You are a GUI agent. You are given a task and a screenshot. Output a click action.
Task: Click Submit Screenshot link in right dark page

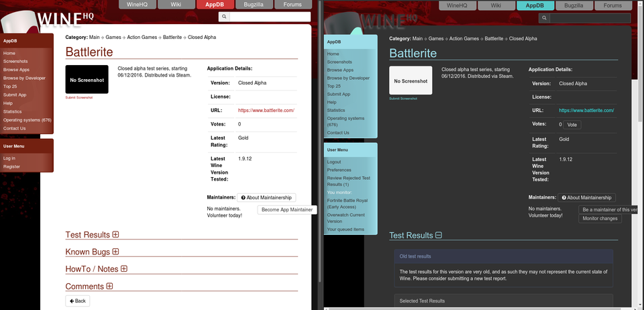[x=403, y=99]
